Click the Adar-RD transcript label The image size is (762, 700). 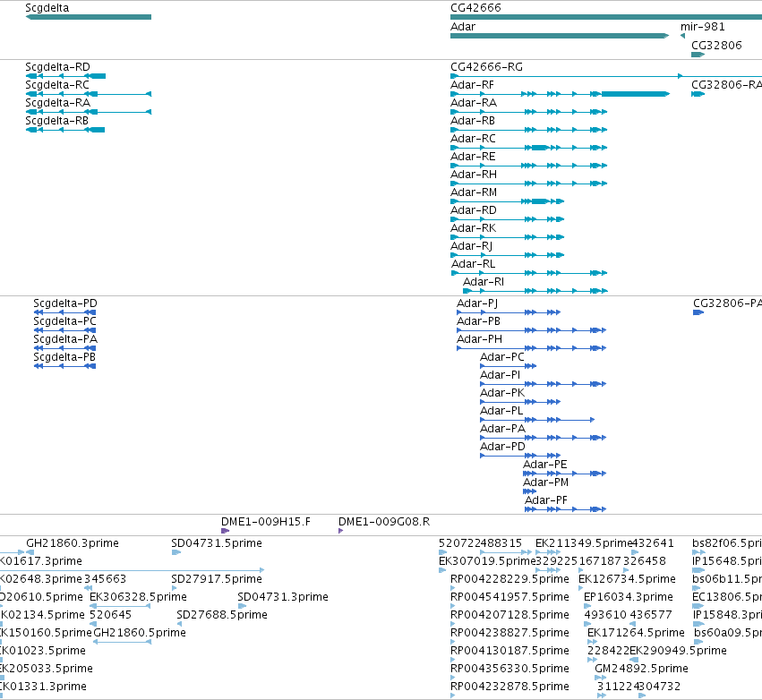click(x=474, y=211)
